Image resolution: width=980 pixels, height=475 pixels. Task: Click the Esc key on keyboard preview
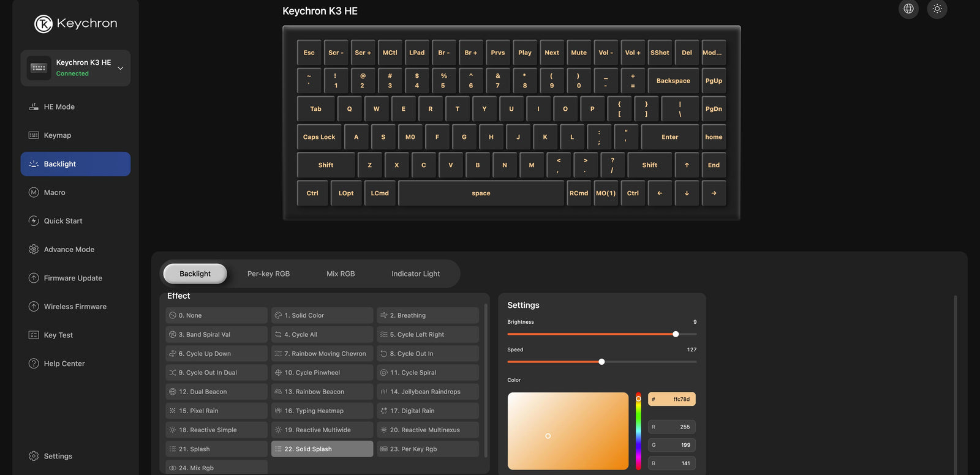tap(309, 53)
